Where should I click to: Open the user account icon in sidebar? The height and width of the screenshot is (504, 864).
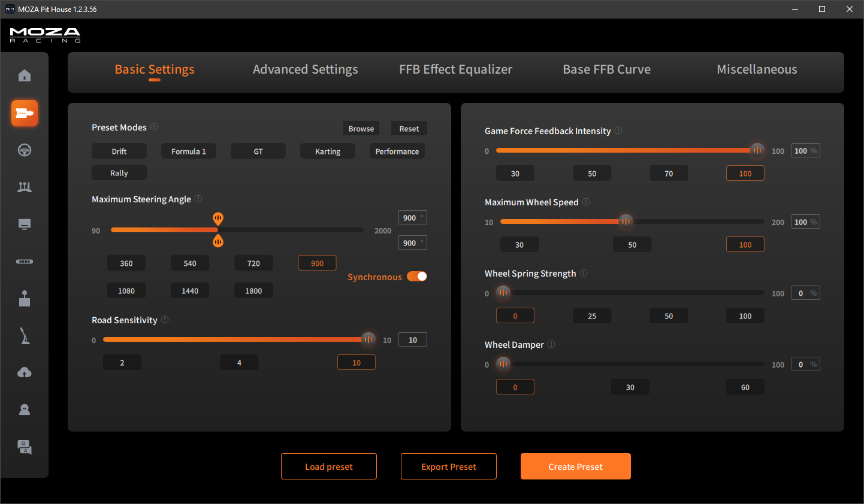point(25,410)
